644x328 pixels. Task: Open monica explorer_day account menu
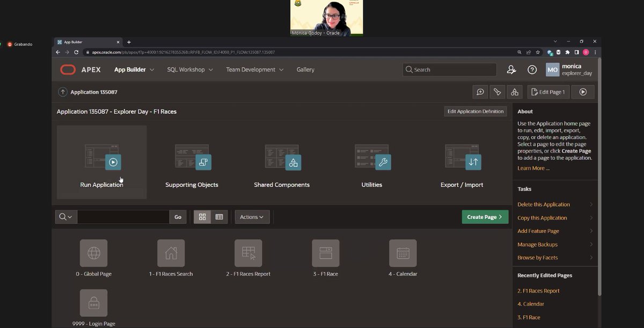click(570, 70)
